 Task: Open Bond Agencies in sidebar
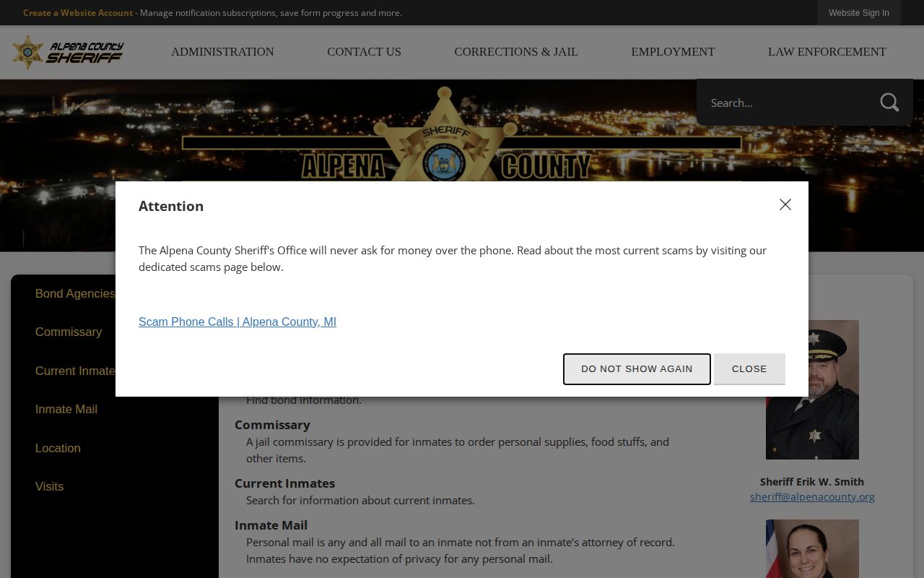[x=75, y=293]
